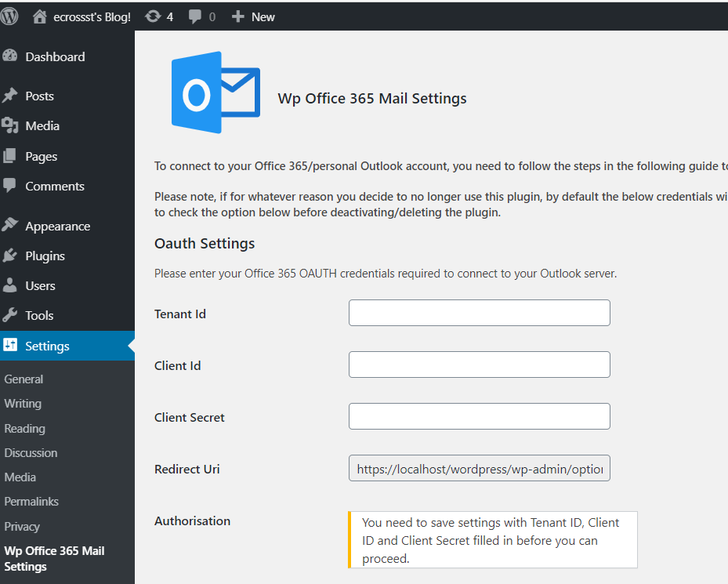Click the Posts pushpin icon
728x584 pixels.
[x=9, y=96]
